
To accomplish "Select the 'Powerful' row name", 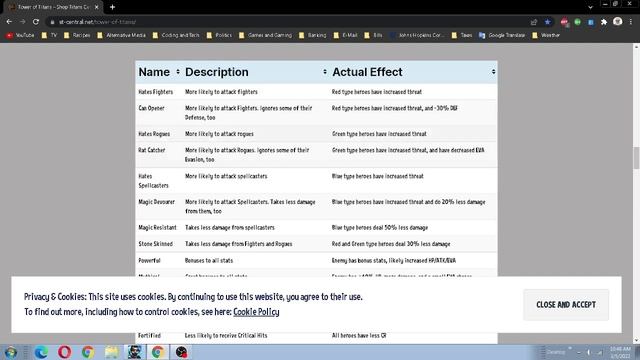I will (x=149, y=260).
